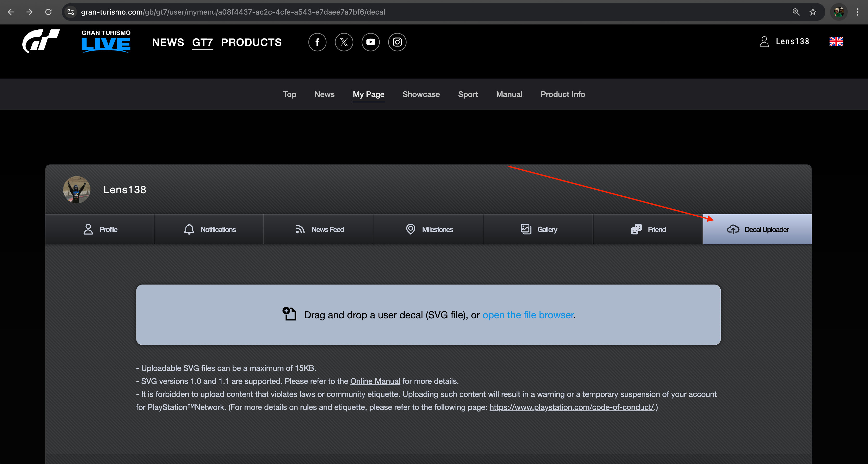The width and height of the screenshot is (868, 464).
Task: Click the browser address bar URL
Action: tap(233, 12)
